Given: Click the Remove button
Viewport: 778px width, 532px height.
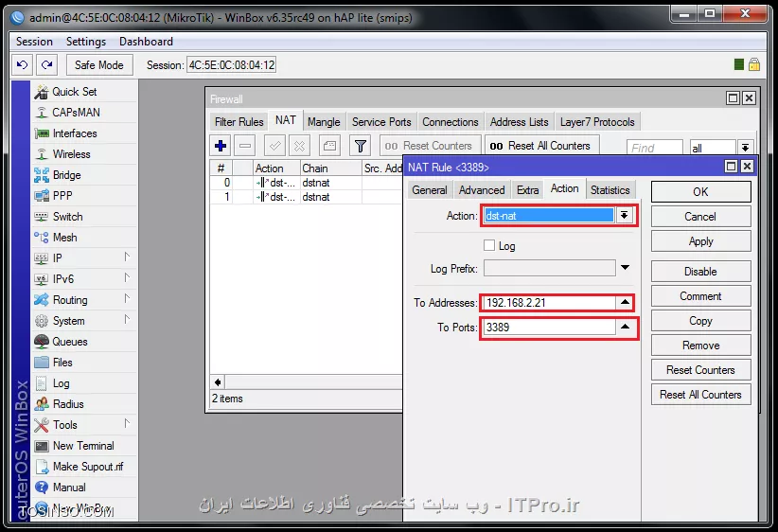Looking at the screenshot, I should (700, 346).
